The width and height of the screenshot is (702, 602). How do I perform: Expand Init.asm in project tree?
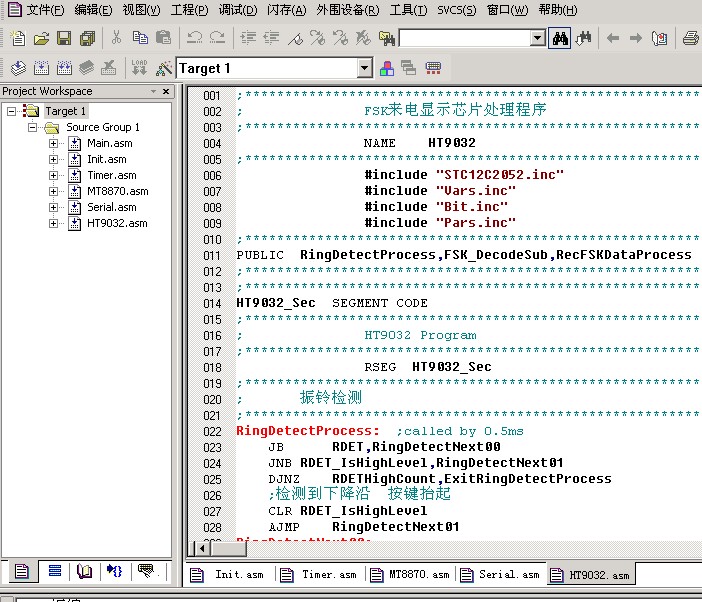[53, 159]
